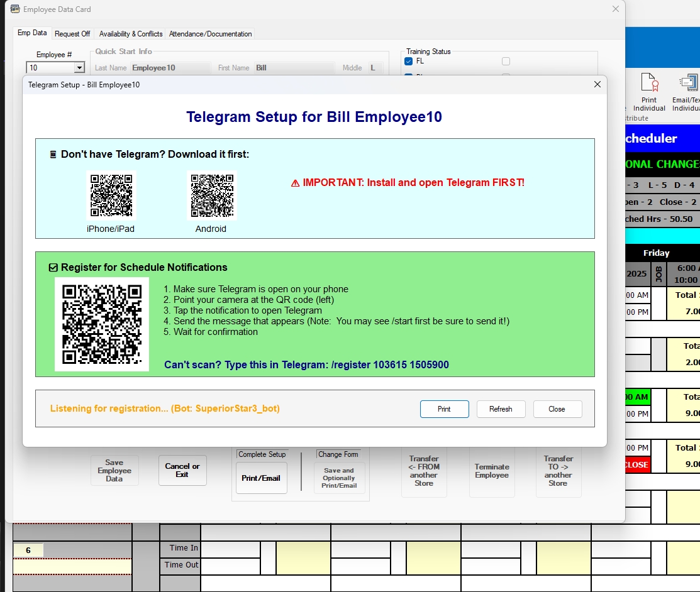Click the schedule registration QR code

[x=102, y=324]
